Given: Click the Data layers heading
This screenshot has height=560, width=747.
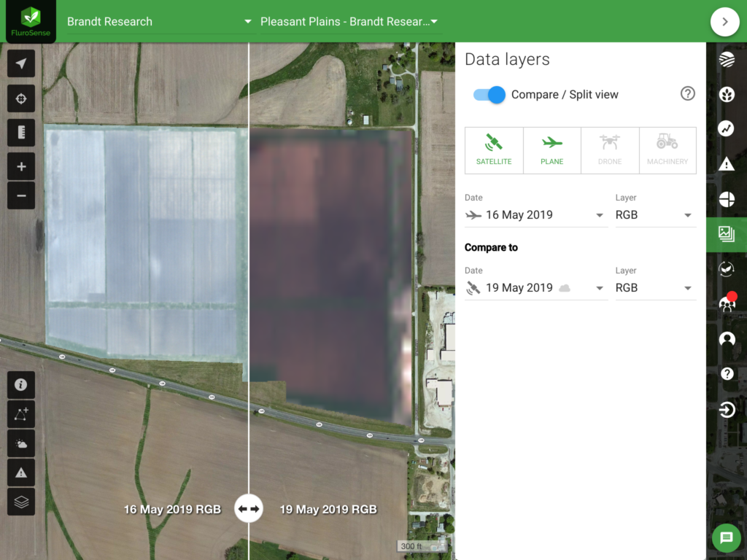Looking at the screenshot, I should coord(507,60).
